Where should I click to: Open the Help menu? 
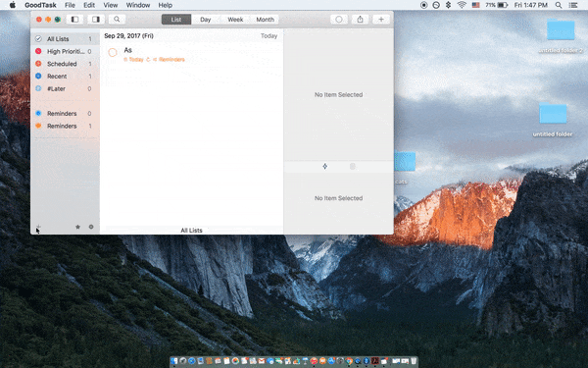(165, 5)
